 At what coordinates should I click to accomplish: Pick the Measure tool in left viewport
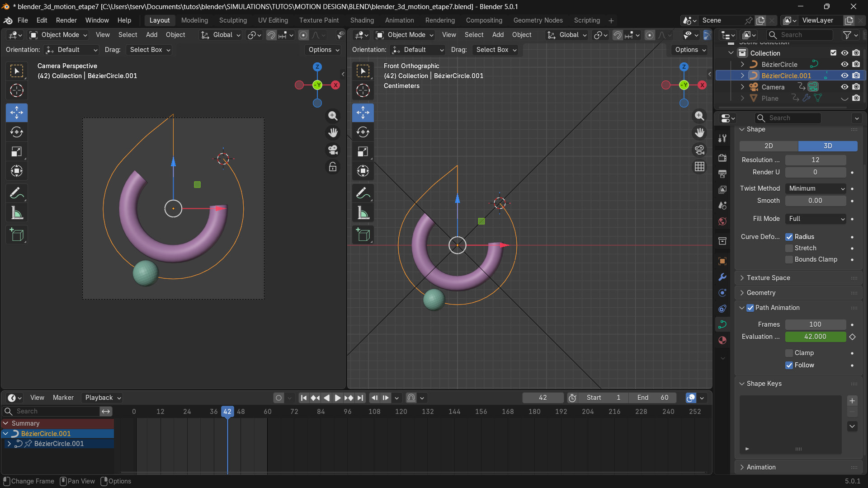point(17,213)
